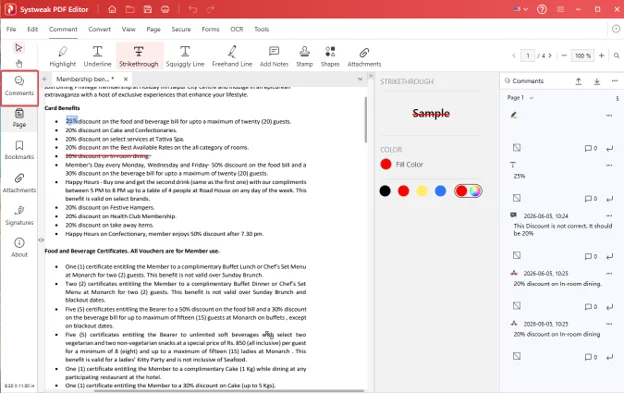Open the Stamp tool
624x393 pixels.
coord(304,56)
